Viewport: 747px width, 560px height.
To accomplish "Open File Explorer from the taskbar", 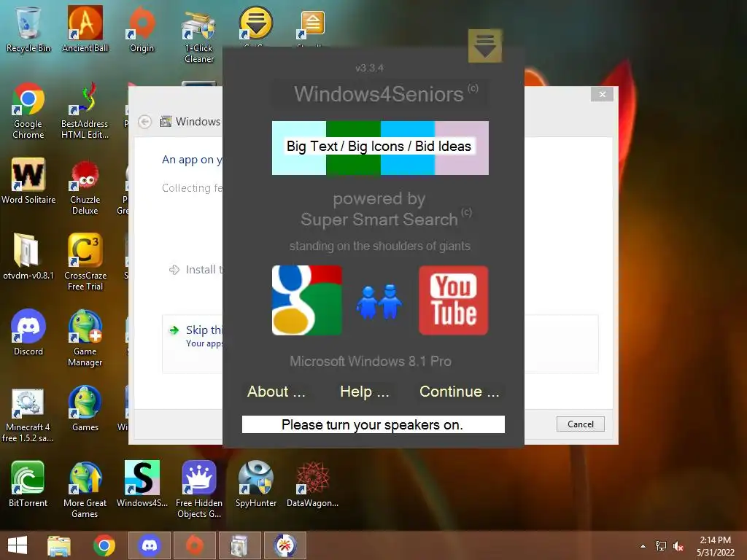I will 59,545.
